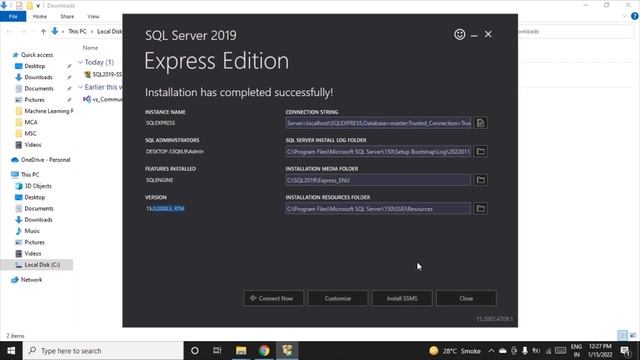The image size is (640, 360).
Task: Click the Up arrow in Explorer navigation
Action: click(43, 31)
